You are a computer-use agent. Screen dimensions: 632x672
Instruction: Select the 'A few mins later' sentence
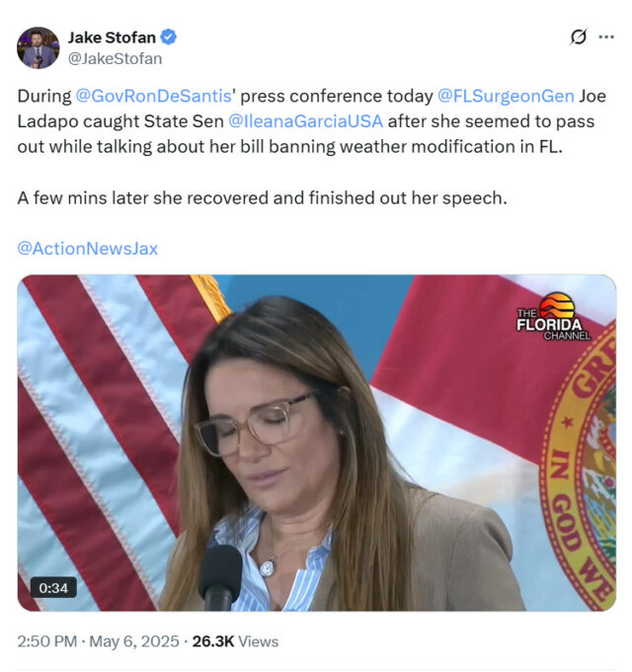262,198
